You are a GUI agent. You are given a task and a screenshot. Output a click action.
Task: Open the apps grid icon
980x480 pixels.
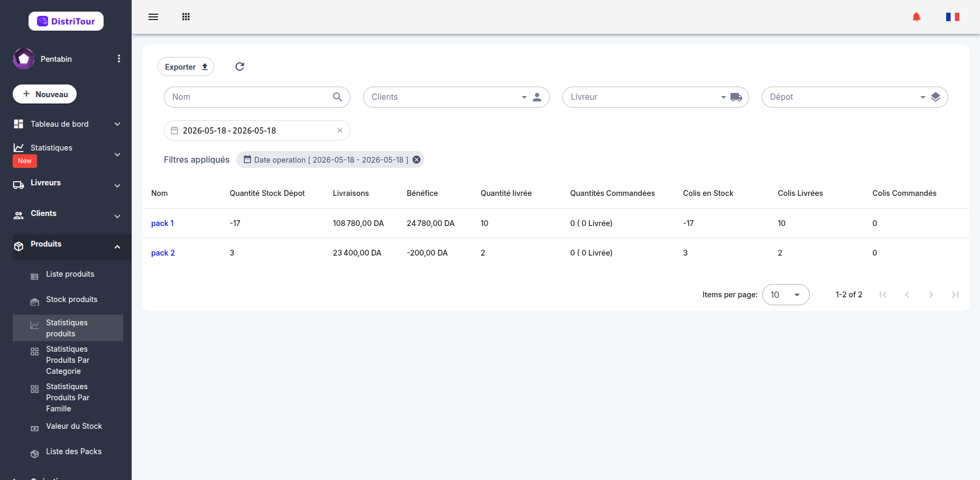click(x=186, y=17)
